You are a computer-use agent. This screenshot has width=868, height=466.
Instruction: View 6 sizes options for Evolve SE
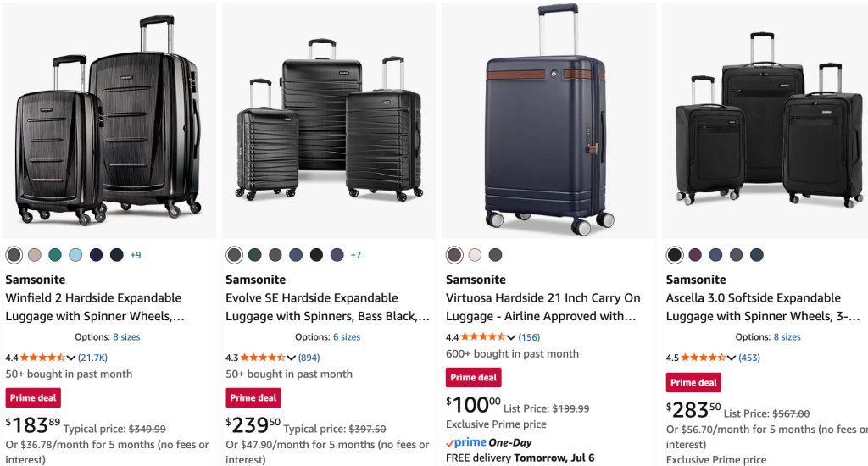(x=346, y=337)
